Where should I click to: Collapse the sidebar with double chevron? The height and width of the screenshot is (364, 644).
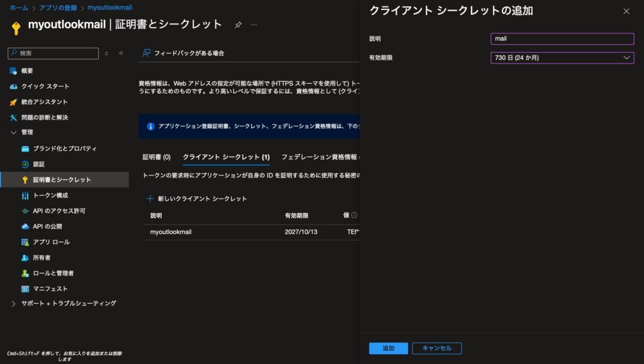point(121,53)
